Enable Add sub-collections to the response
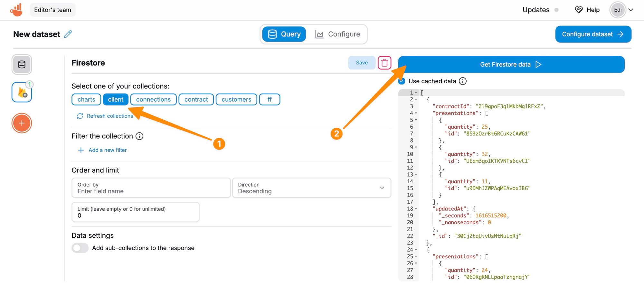Image resolution: width=644 pixels, height=294 pixels. tap(80, 248)
